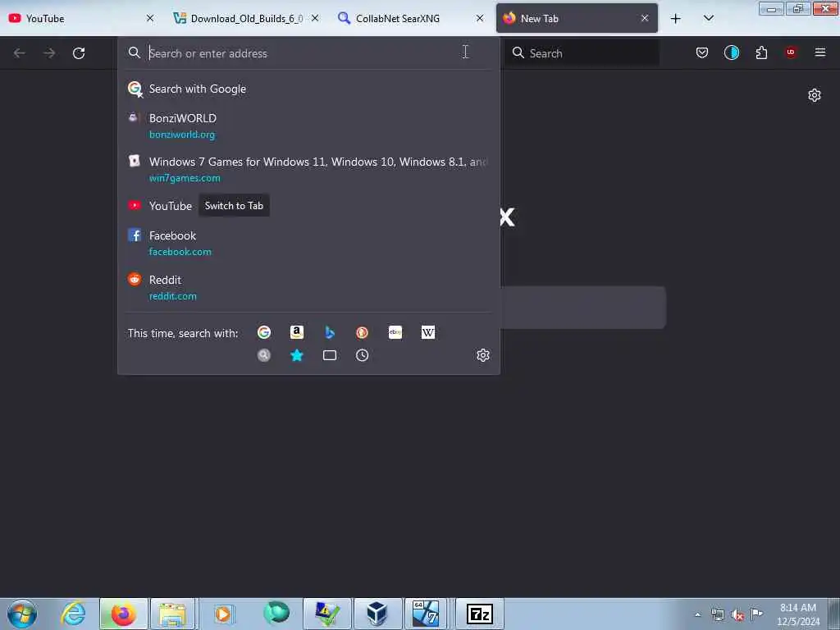This screenshot has height=630, width=840.
Task: Switch to the CollabNet SearXNG tab
Action: click(x=410, y=18)
